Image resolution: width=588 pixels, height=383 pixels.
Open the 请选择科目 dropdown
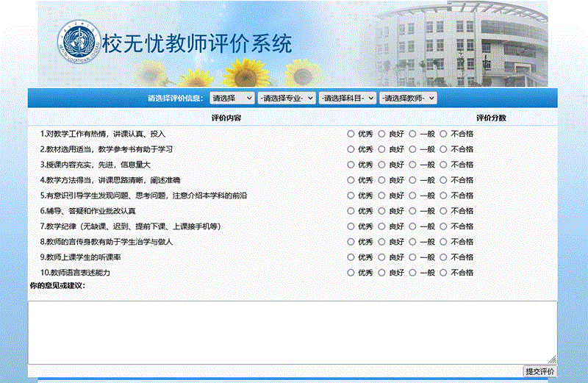coord(347,98)
